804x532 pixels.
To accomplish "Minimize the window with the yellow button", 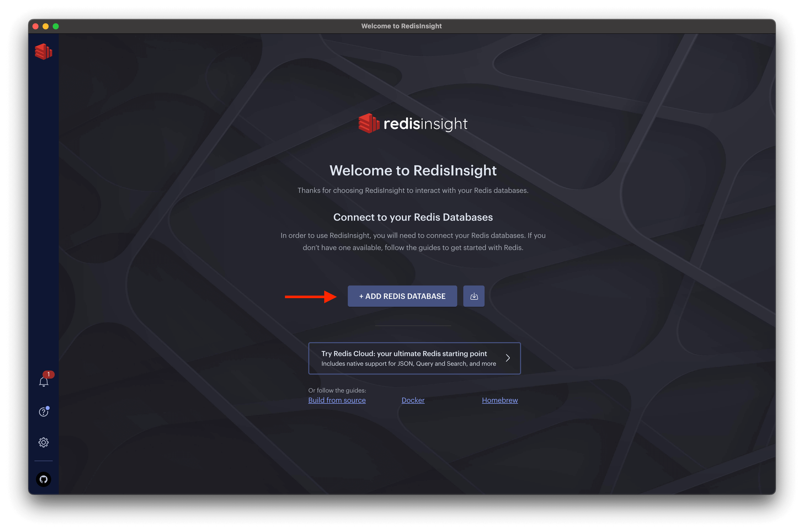I will coord(46,26).
